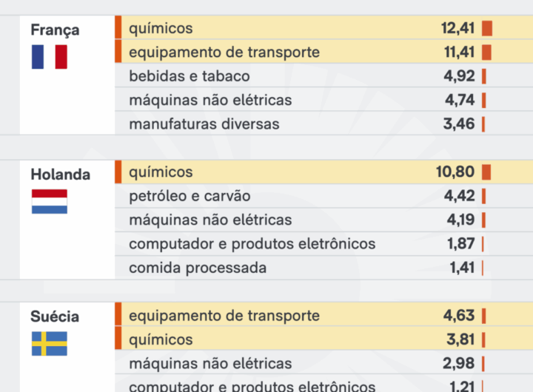Select the Holanda country label

pos(60,175)
